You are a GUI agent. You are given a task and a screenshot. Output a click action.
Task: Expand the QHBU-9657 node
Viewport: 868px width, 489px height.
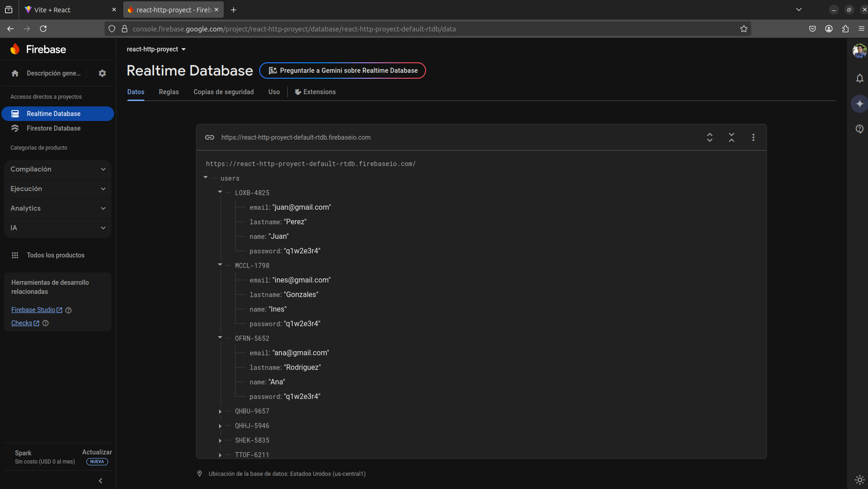(220, 412)
